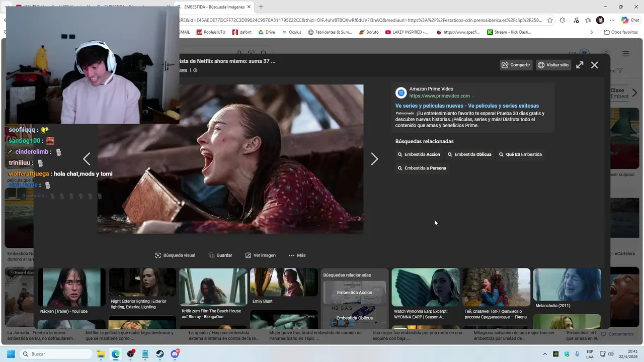
Task: Open the browser profile avatar
Action: click(600, 20)
